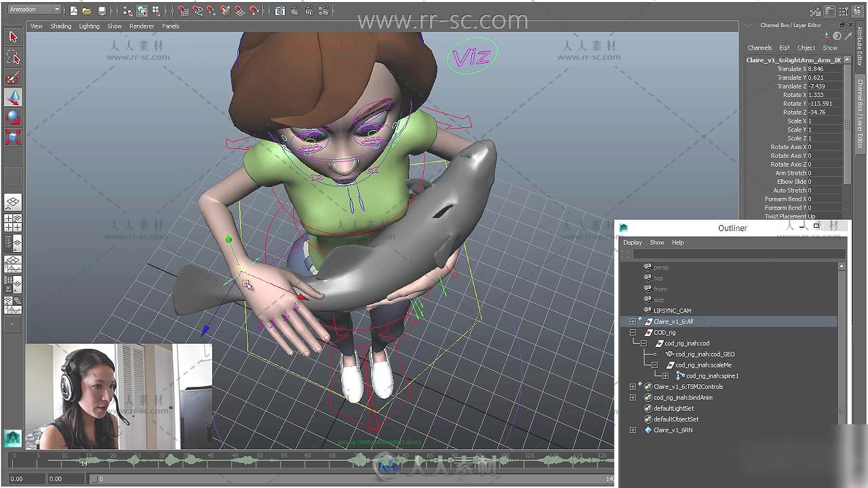This screenshot has width=868, height=488.
Task: Click the Arm Stretch channel label
Action: point(791,174)
